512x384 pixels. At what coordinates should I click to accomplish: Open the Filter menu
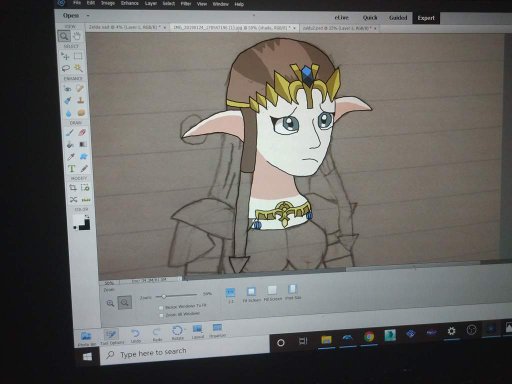pos(186,4)
